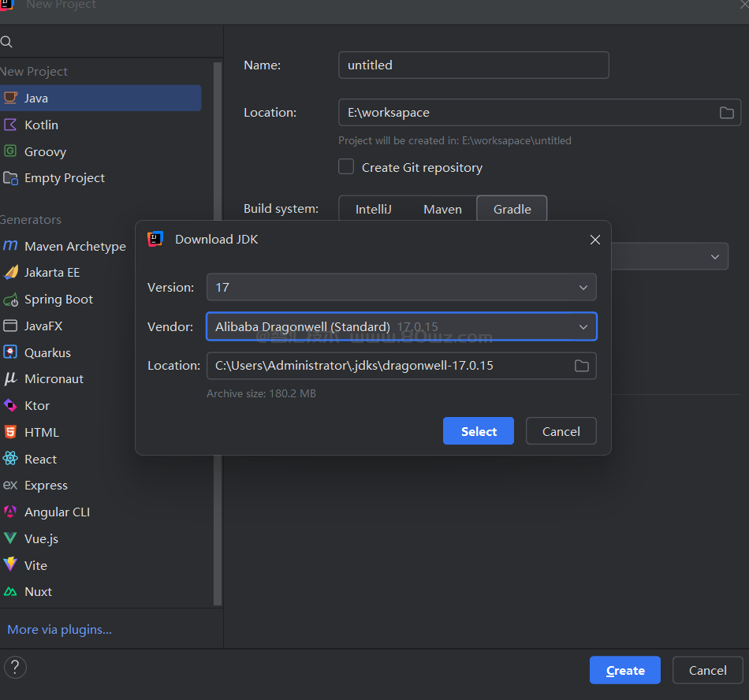Click the Quarkus icon
749x700 pixels.
pyautogui.click(x=10, y=352)
